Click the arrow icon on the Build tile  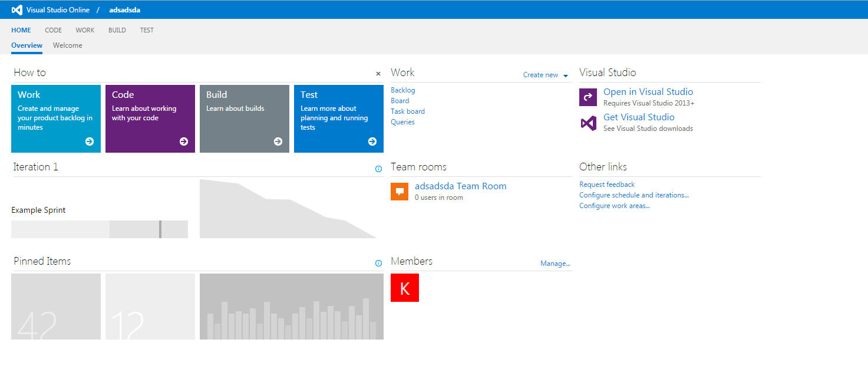click(x=278, y=141)
